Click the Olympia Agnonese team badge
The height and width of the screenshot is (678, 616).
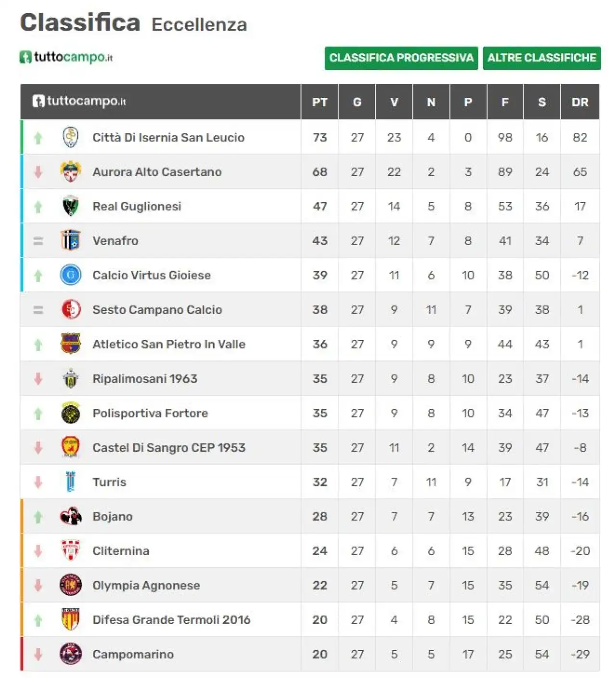(x=71, y=585)
